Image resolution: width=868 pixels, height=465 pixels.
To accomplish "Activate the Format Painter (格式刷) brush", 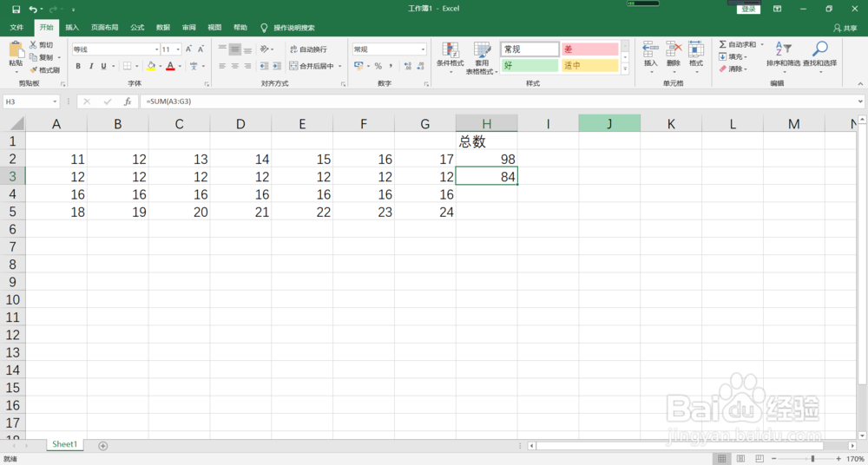I will click(x=33, y=69).
